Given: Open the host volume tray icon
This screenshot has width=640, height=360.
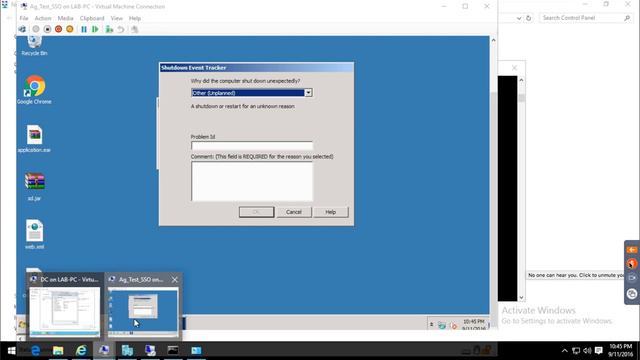Looking at the screenshot, I should click(587, 351).
